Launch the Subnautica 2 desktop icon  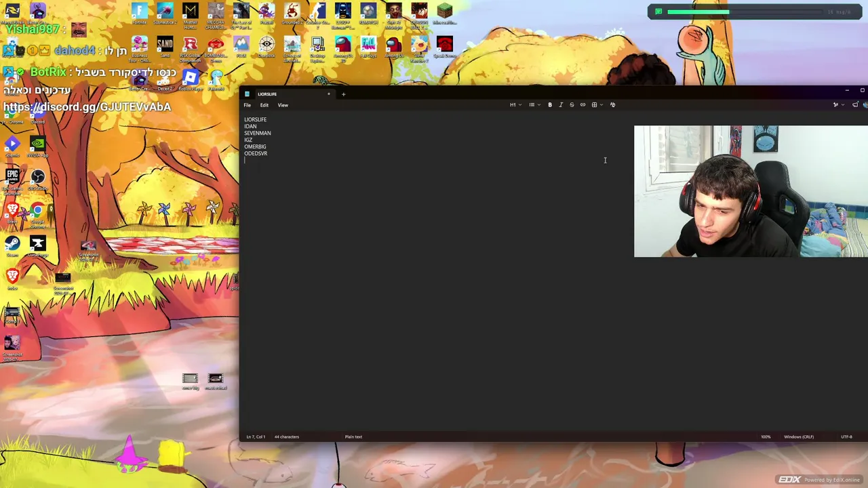point(165,14)
